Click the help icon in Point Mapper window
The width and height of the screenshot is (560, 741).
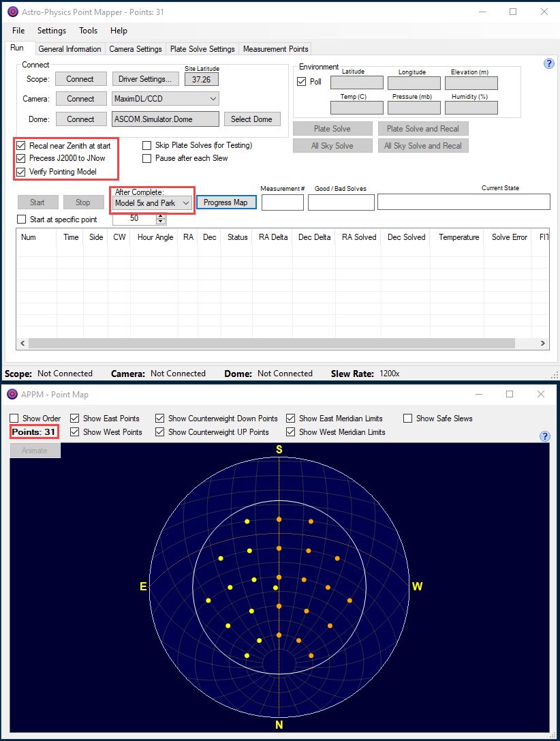[548, 63]
